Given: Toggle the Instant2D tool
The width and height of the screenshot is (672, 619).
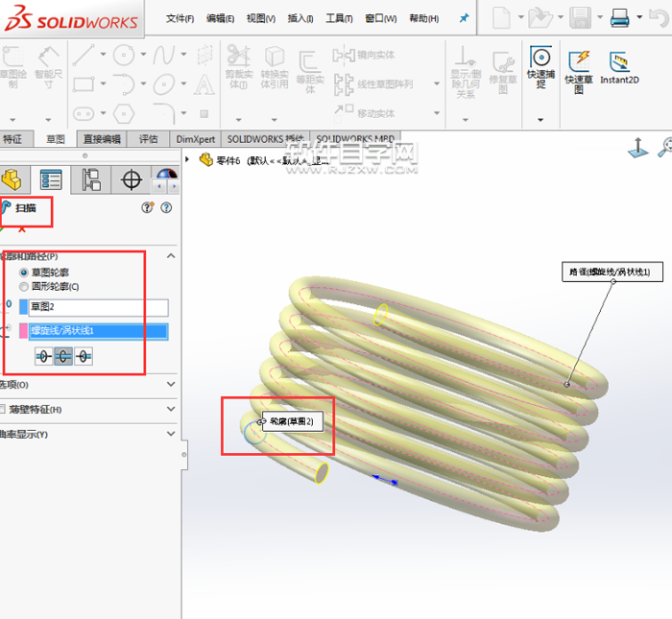Looking at the screenshot, I should click(619, 68).
